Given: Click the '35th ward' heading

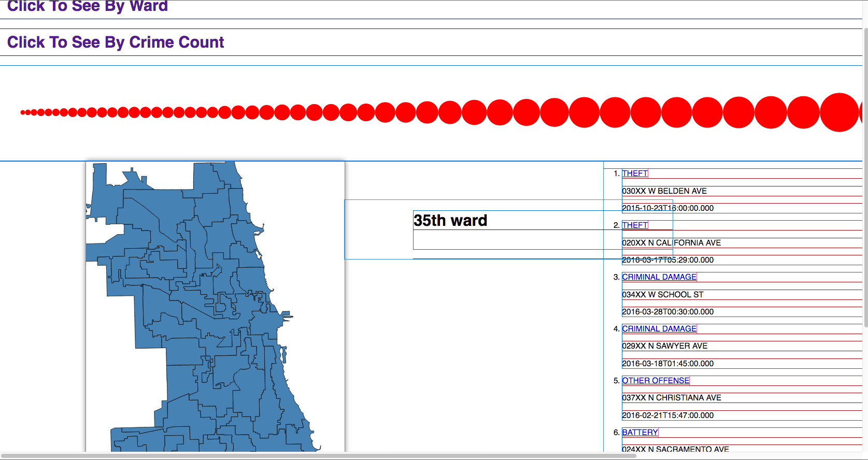Looking at the screenshot, I should tap(450, 221).
